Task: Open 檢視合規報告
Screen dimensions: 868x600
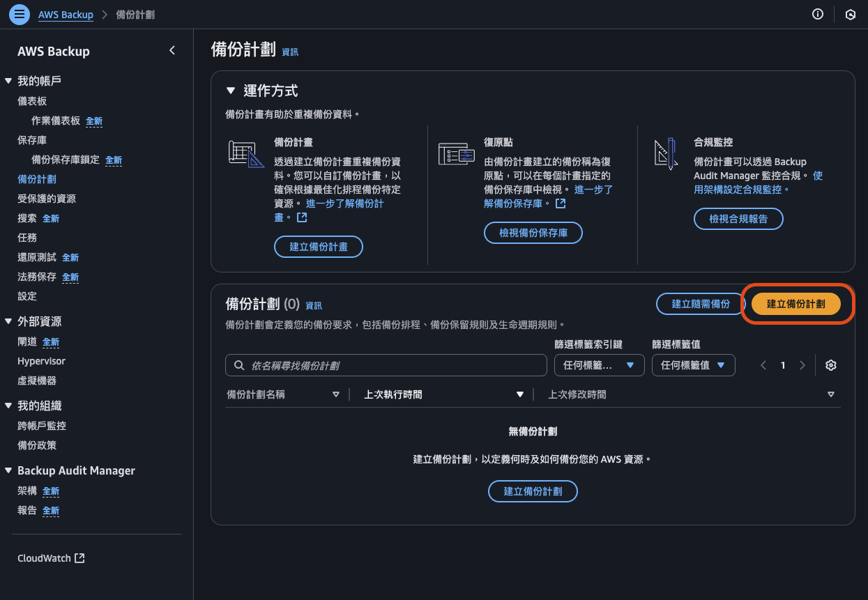Action: coord(738,218)
